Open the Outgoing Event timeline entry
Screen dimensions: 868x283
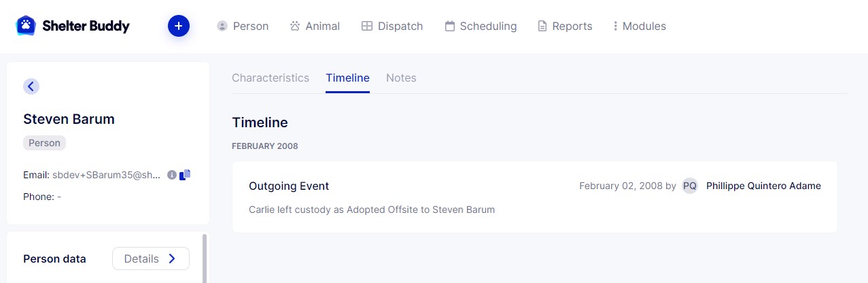(289, 186)
